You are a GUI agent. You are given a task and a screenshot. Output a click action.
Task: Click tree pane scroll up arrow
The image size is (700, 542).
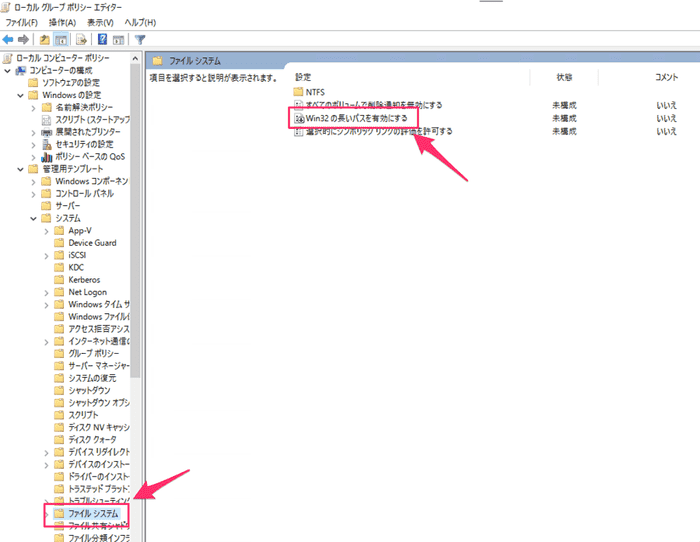click(135, 58)
